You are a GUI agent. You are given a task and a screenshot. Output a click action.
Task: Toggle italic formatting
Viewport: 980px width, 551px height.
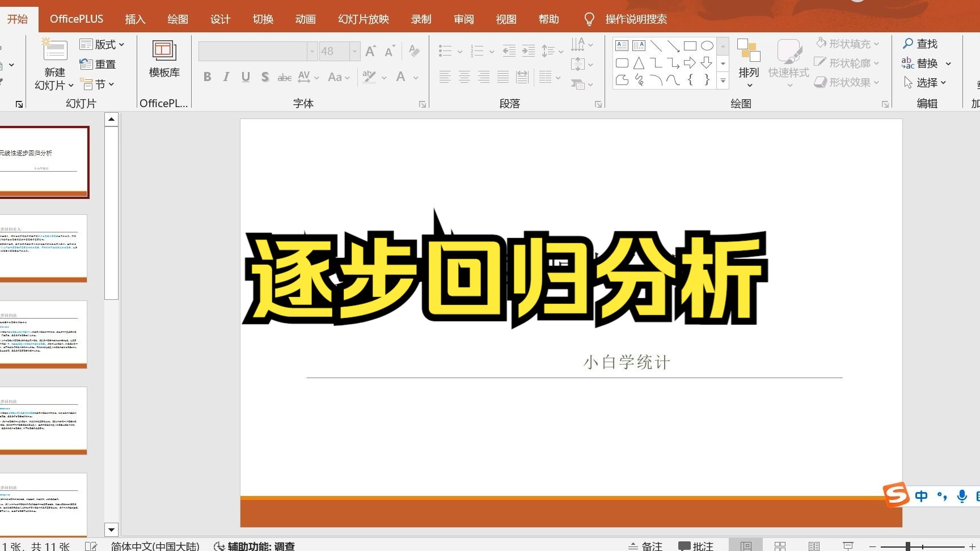tap(226, 77)
